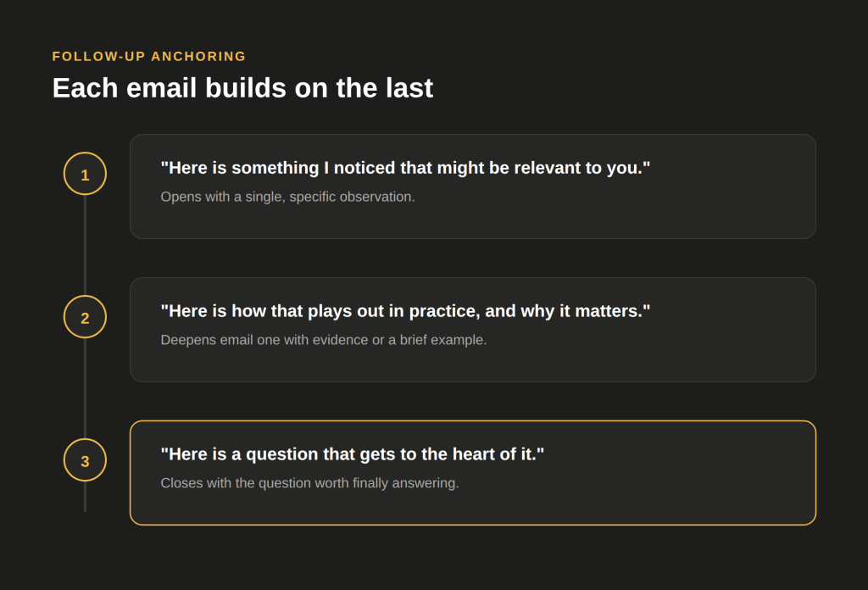Screen dimensions: 868x590
Task: Click timeline line tail below step 3
Action: [85, 497]
